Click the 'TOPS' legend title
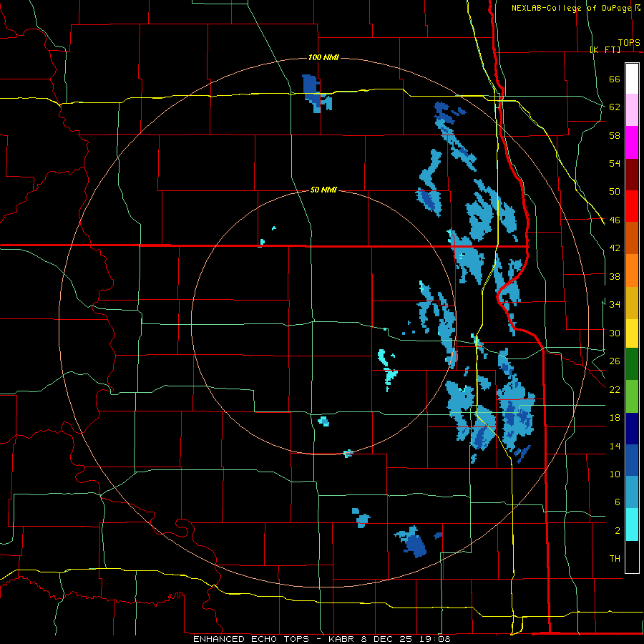644x644 pixels. pyautogui.click(x=629, y=43)
